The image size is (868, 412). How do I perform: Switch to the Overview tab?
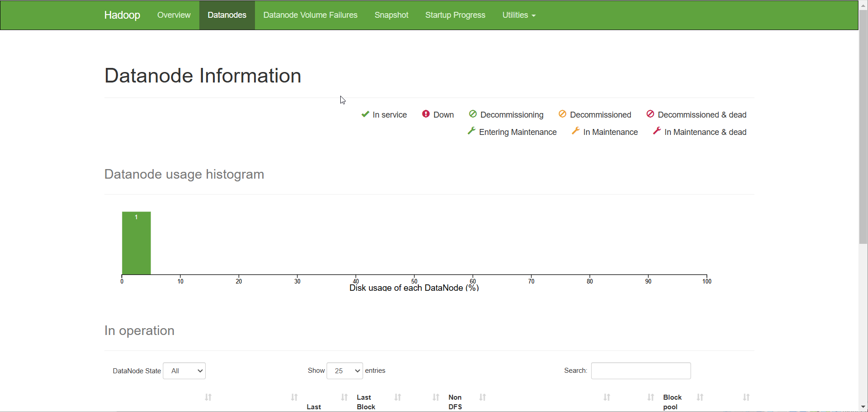174,15
